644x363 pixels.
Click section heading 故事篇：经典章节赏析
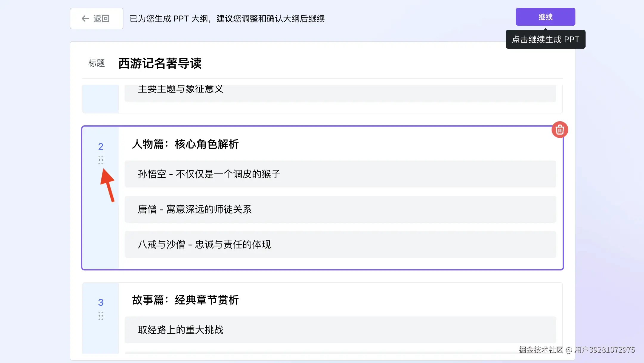(x=185, y=300)
